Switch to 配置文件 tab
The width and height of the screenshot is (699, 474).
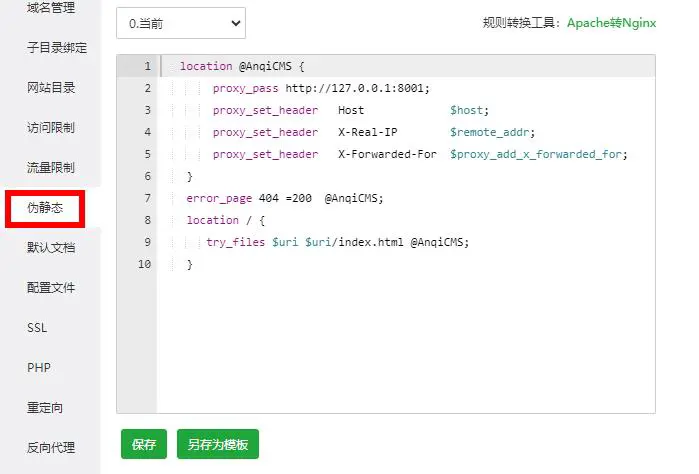[50, 288]
